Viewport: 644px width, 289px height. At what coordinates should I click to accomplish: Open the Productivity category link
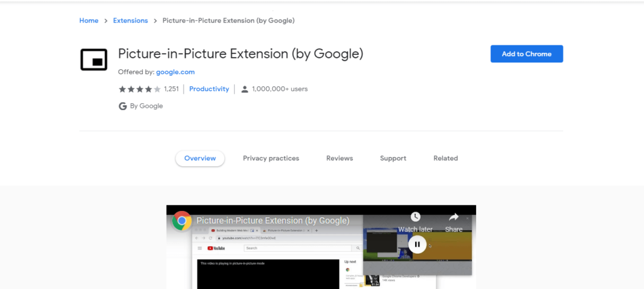pos(209,89)
